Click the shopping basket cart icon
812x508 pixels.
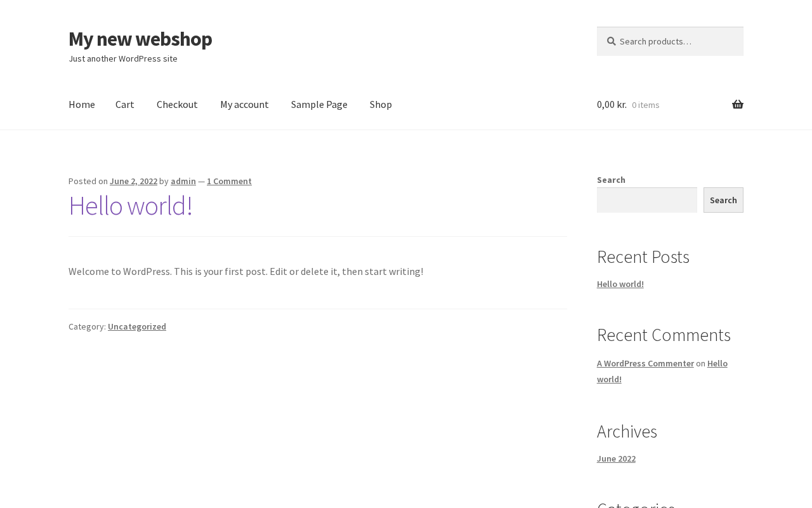(x=737, y=105)
